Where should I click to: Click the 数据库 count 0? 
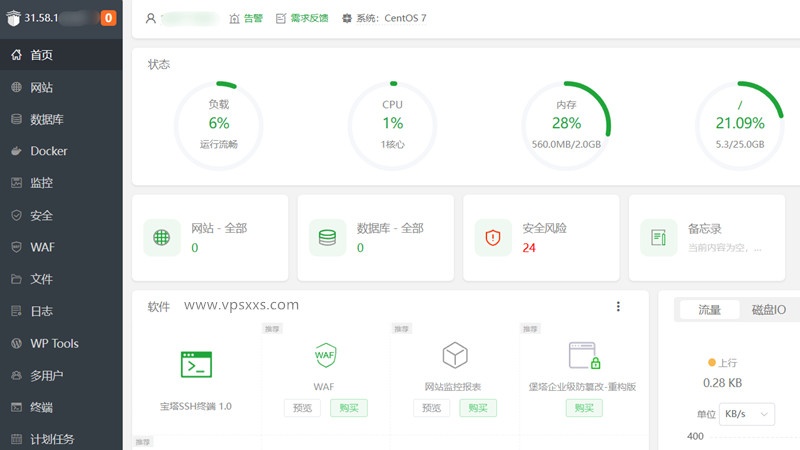click(x=360, y=248)
